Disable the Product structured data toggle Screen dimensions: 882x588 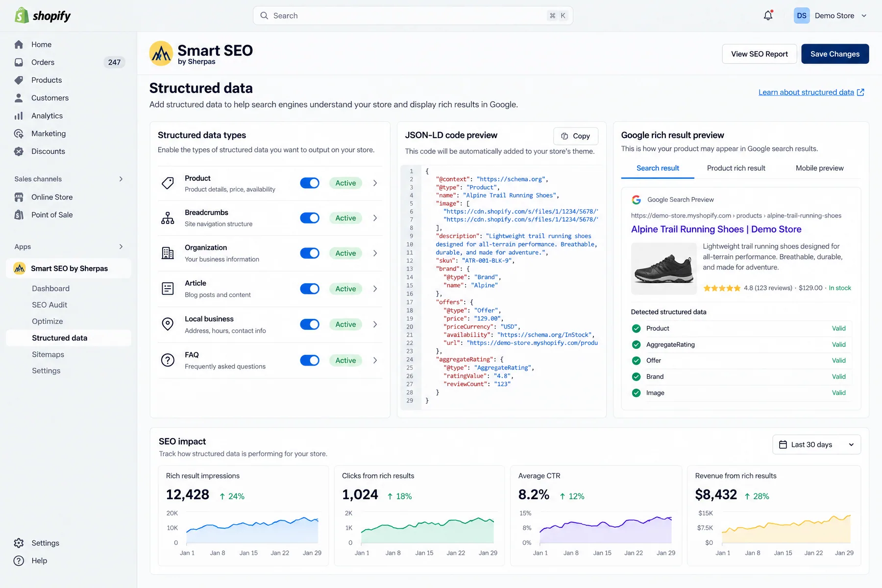coord(310,183)
